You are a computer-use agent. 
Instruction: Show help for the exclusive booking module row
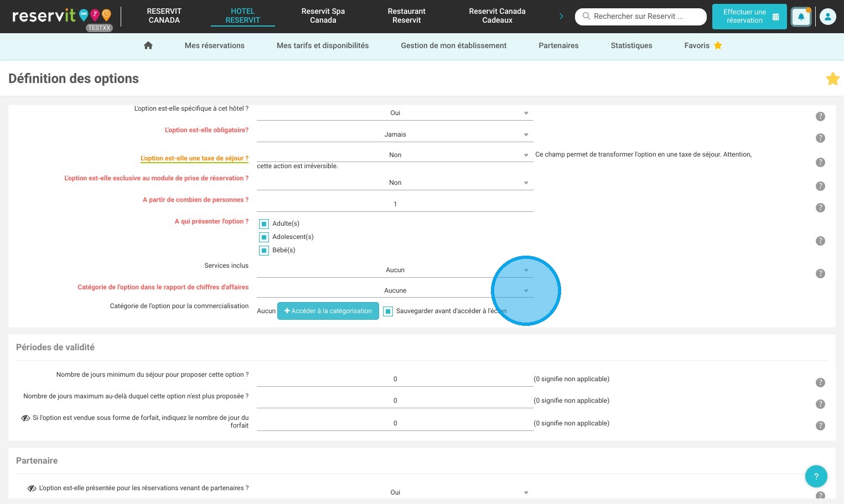[x=820, y=186]
